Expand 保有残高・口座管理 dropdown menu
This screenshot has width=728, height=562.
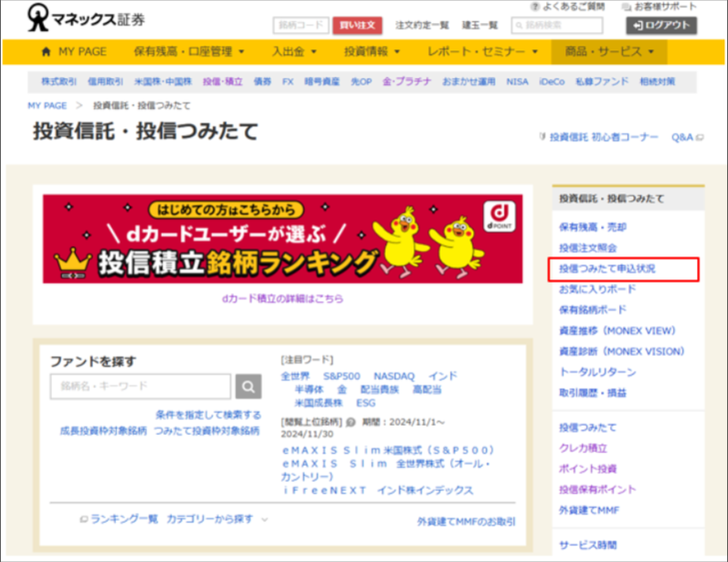pyautogui.click(x=188, y=51)
